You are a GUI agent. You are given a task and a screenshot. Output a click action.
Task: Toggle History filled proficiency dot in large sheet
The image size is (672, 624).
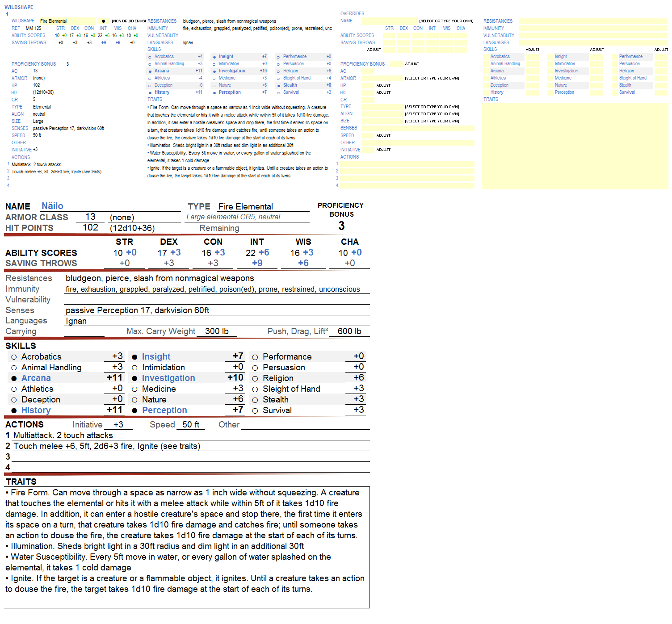[14, 411]
